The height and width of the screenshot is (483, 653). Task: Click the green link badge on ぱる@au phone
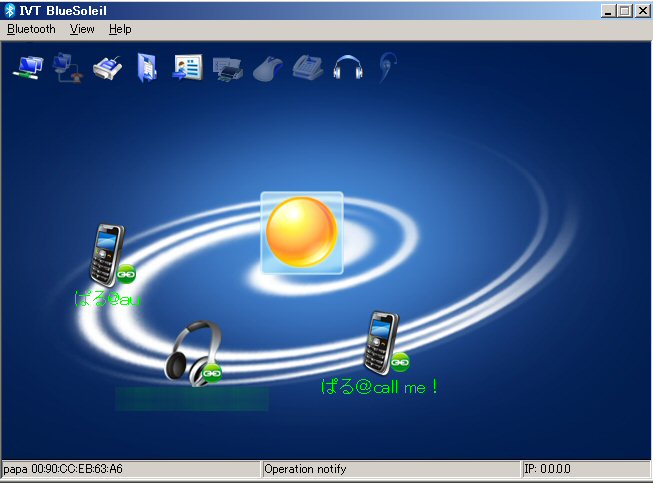tap(126, 274)
